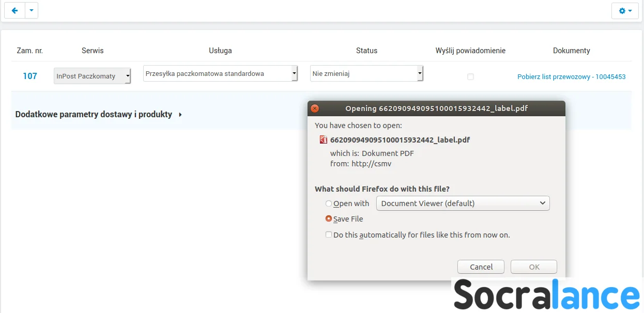644x313 pixels.
Task: Open the Nie zmieniaj status dropdown
Action: click(x=366, y=74)
